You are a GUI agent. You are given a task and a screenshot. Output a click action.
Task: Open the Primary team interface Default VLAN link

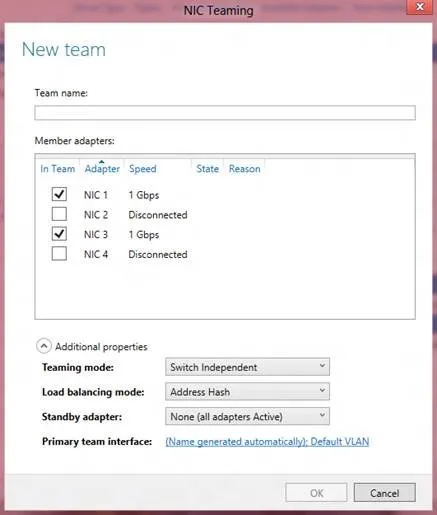267,442
